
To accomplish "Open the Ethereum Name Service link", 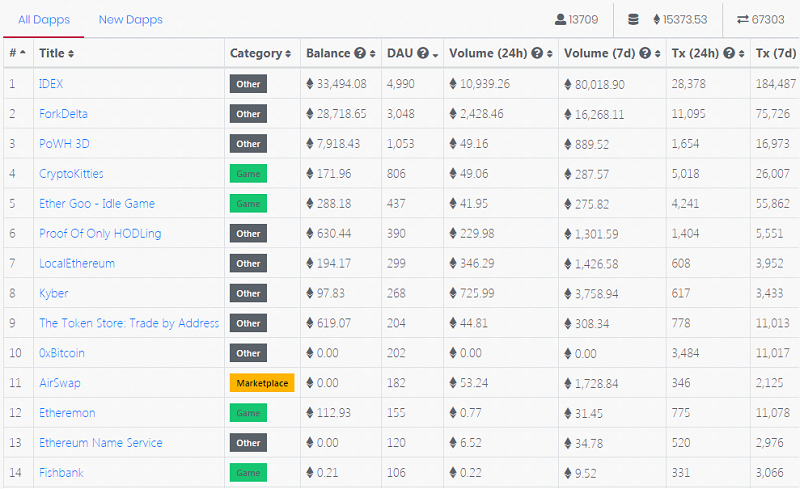I will 101,443.
